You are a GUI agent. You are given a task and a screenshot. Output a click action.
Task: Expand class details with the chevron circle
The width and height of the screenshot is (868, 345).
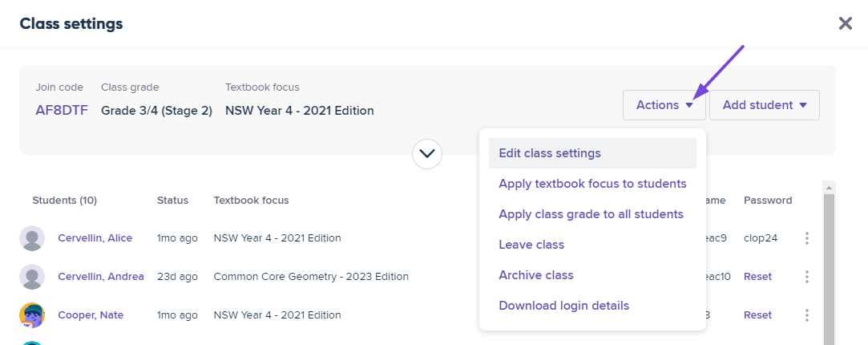coord(427,154)
